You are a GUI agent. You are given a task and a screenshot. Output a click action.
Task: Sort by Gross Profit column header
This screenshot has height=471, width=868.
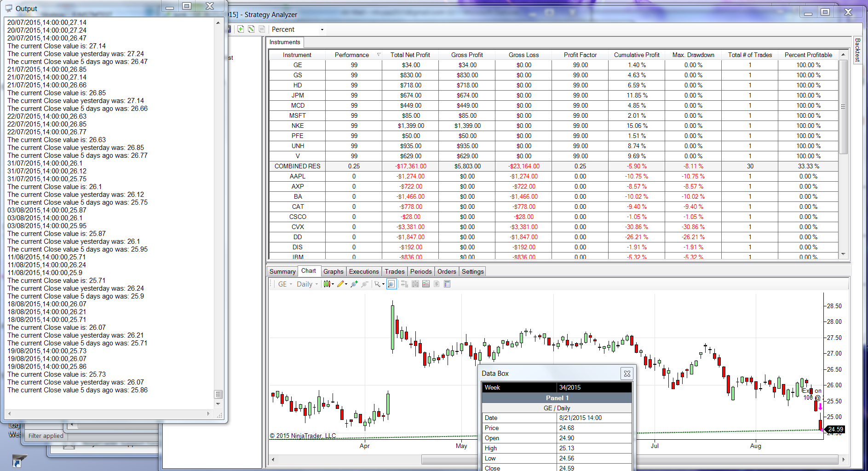[467, 55]
